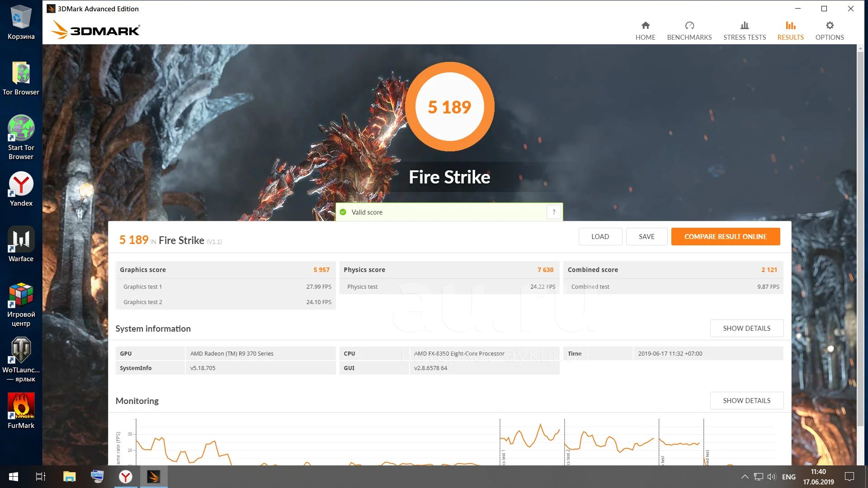Image resolution: width=868 pixels, height=488 pixels.
Task: Open the OPTIONS tab
Action: 829,31
